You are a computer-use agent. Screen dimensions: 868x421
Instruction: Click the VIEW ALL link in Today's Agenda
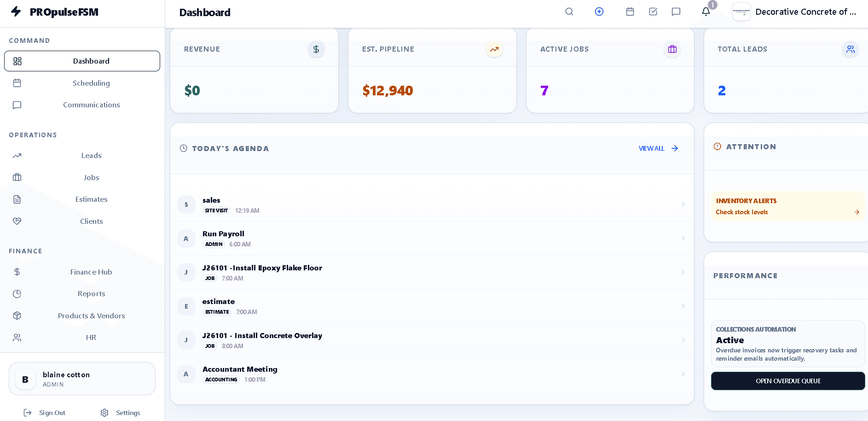tap(658, 148)
